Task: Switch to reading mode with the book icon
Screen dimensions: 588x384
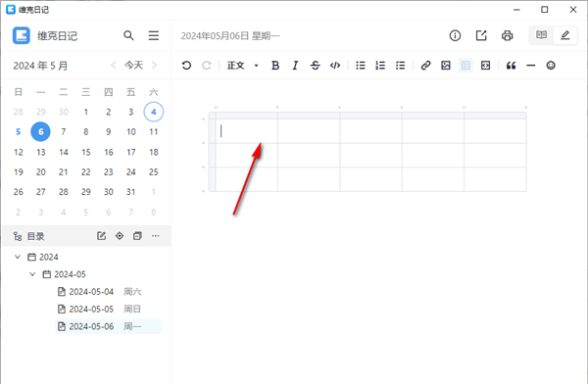Action: (x=541, y=35)
